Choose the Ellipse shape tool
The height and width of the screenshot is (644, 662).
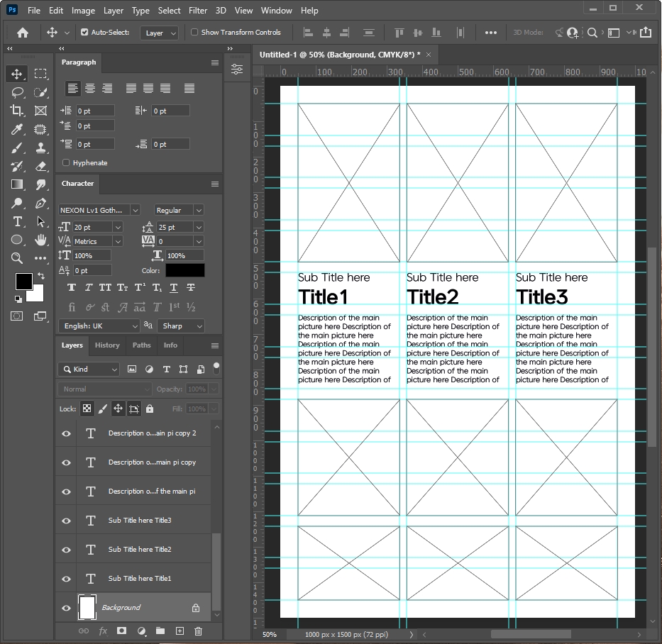pyautogui.click(x=17, y=240)
